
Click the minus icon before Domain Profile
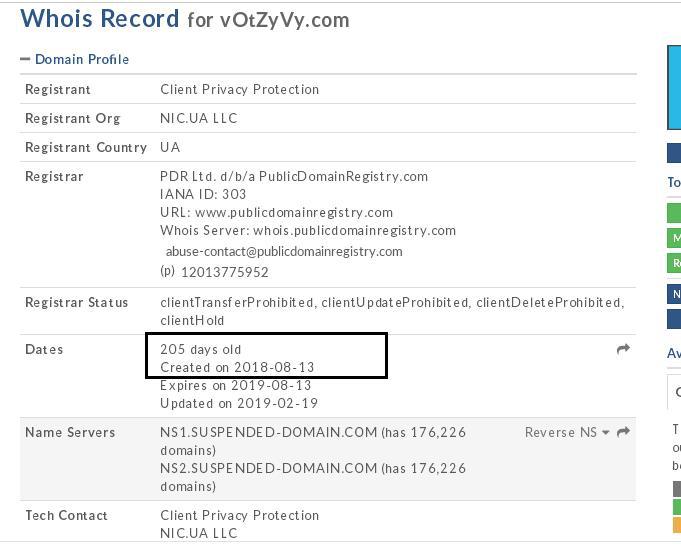25,59
